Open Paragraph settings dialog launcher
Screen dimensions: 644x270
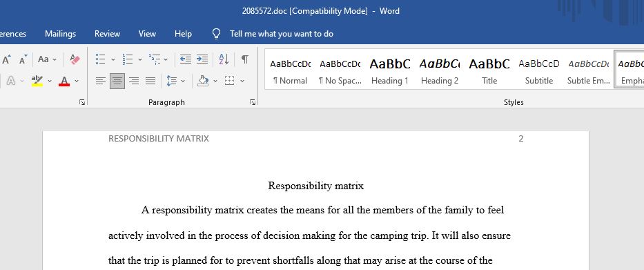click(x=253, y=102)
